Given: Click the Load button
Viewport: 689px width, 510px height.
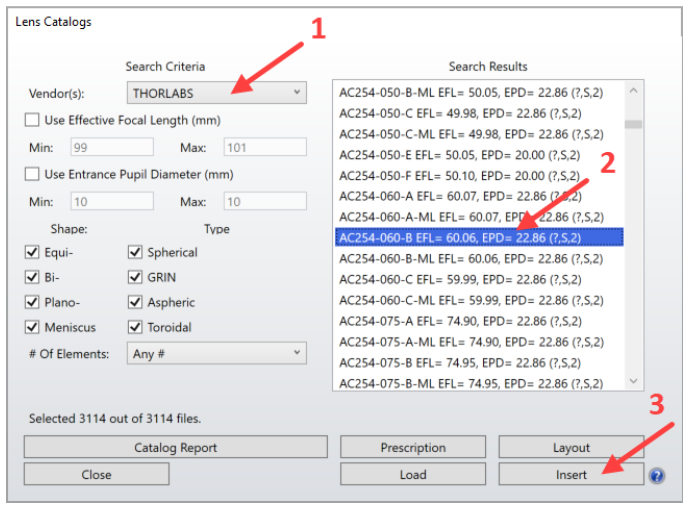Looking at the screenshot, I should (412, 474).
